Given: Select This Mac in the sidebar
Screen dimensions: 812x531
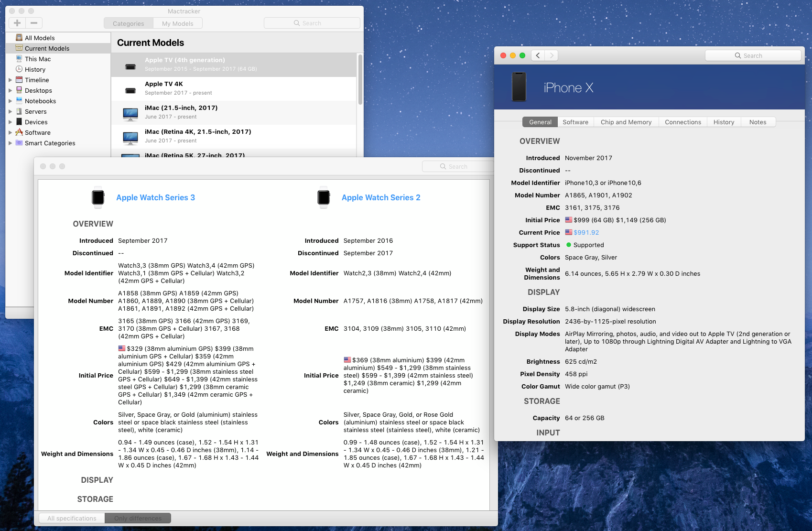Looking at the screenshot, I should pos(58,59).
